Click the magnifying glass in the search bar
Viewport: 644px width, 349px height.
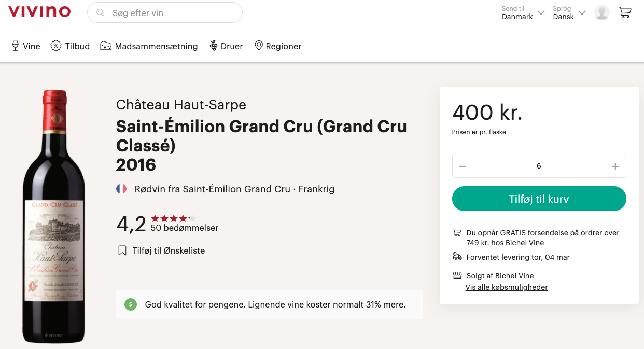pos(100,12)
